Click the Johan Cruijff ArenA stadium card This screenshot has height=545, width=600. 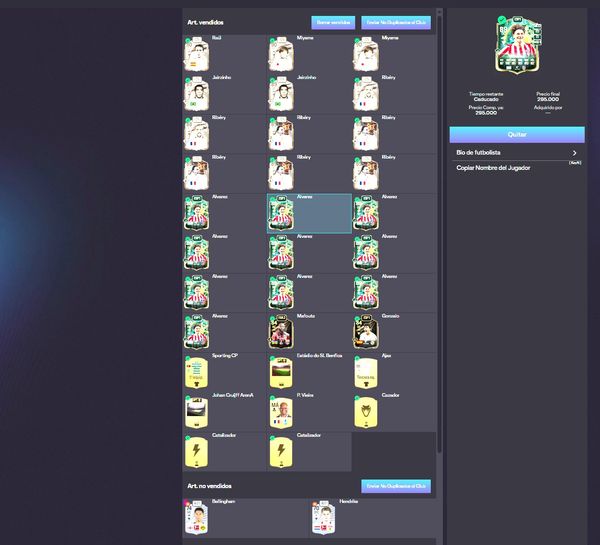click(x=197, y=411)
